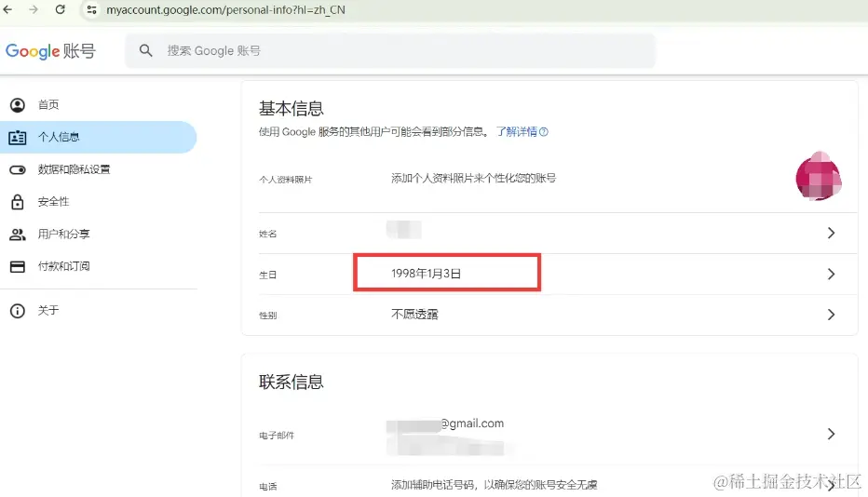Open the Google 账号 logo link

[50, 51]
